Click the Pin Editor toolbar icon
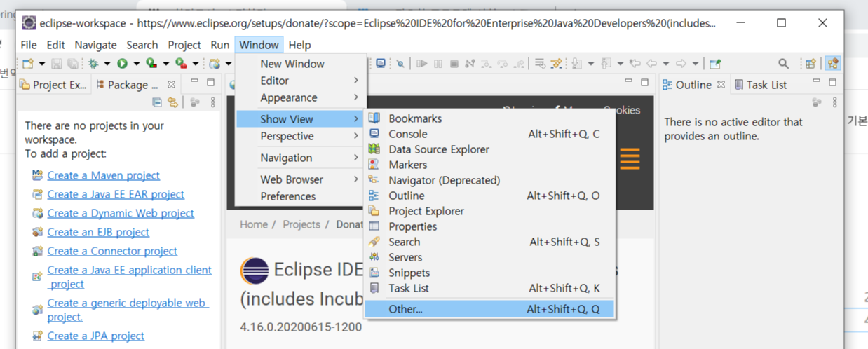 tap(715, 64)
